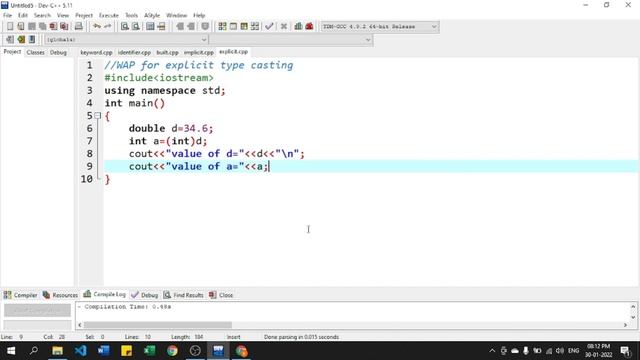Open the Resources tab in the bottom panel
This screenshot has height=360, width=640.
(x=60, y=295)
